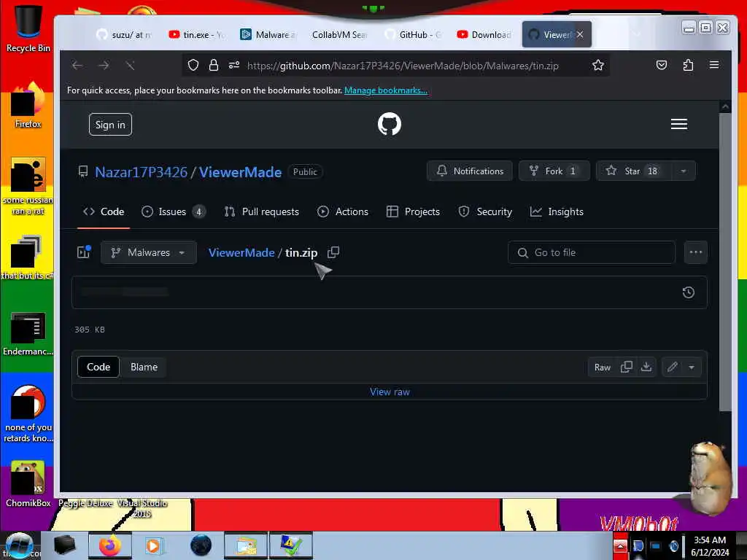The height and width of the screenshot is (560, 747).
Task: Expand more edit options dropdown arrow
Action: pyautogui.click(x=692, y=367)
